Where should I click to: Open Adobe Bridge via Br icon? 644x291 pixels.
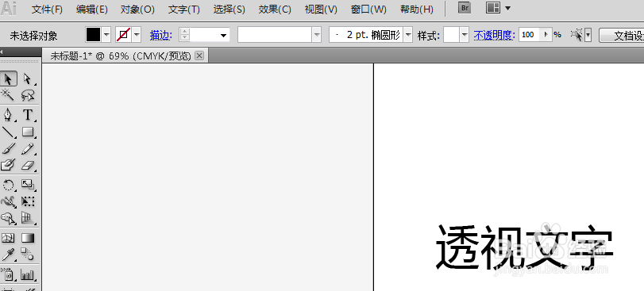[x=464, y=8]
